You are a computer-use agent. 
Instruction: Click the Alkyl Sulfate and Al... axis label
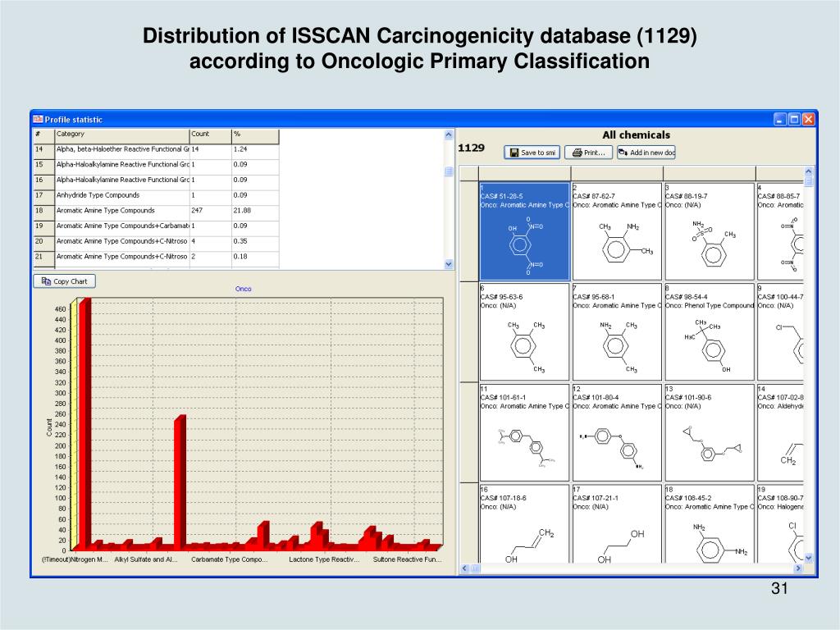pos(145,559)
